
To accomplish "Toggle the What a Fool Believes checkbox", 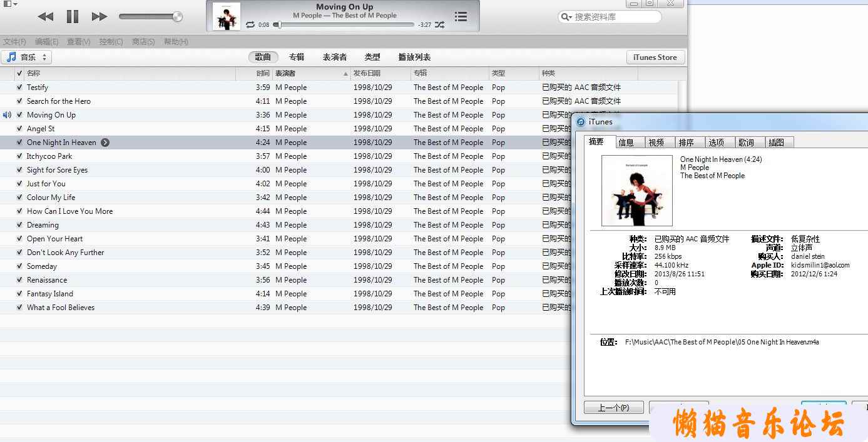I will click(19, 308).
